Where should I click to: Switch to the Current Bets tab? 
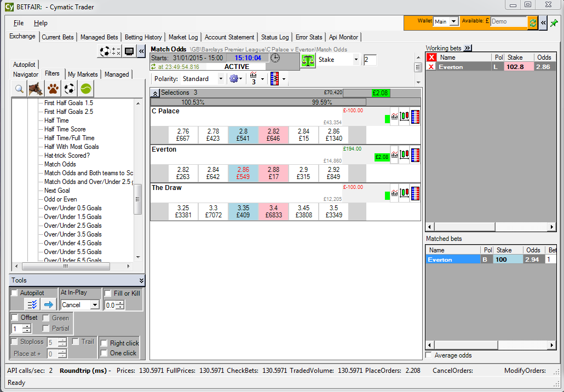tap(57, 37)
